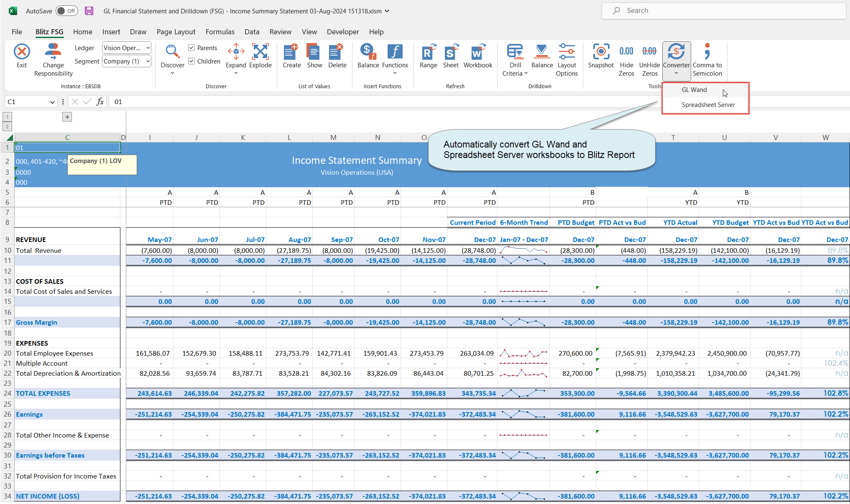This screenshot has width=850, height=504.
Task: Select column C header
Action: [67, 137]
